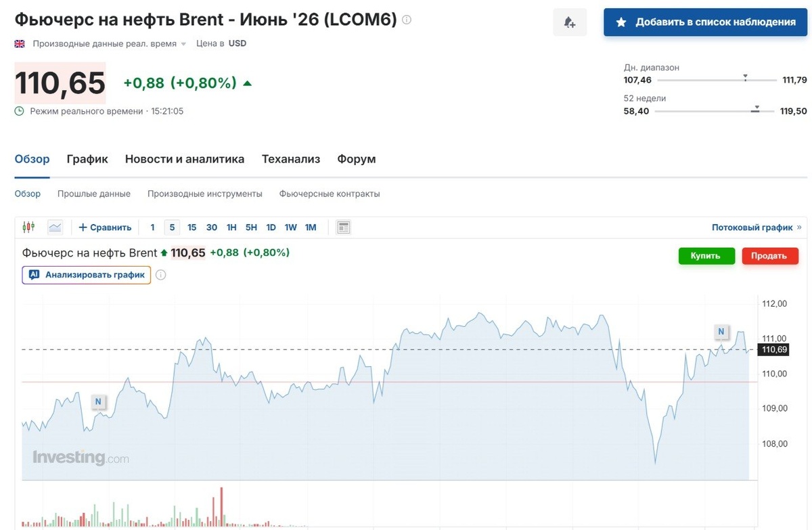
Task: Click the bell alert icon
Action: (569, 22)
